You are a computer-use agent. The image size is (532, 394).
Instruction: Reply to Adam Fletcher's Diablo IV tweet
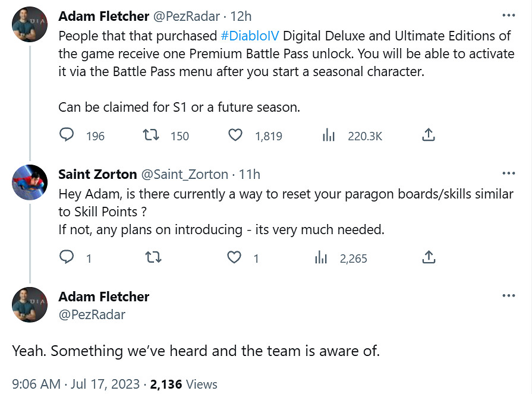point(67,135)
